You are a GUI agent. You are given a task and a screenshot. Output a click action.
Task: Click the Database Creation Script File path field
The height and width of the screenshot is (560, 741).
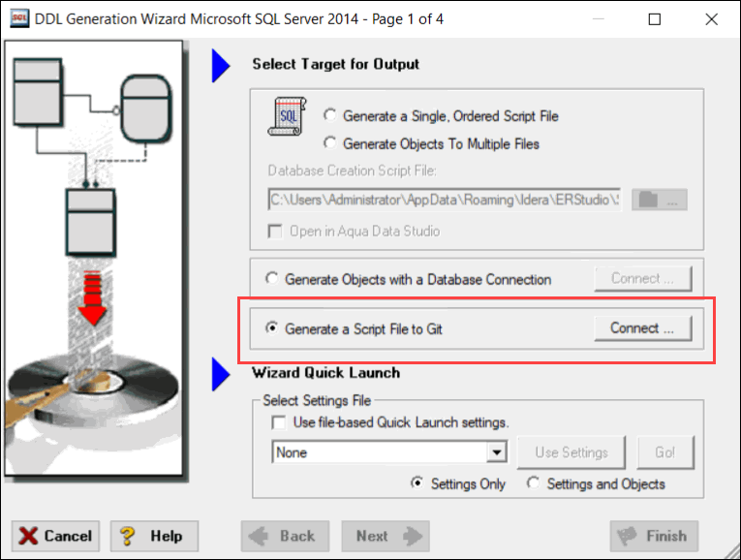[445, 200]
